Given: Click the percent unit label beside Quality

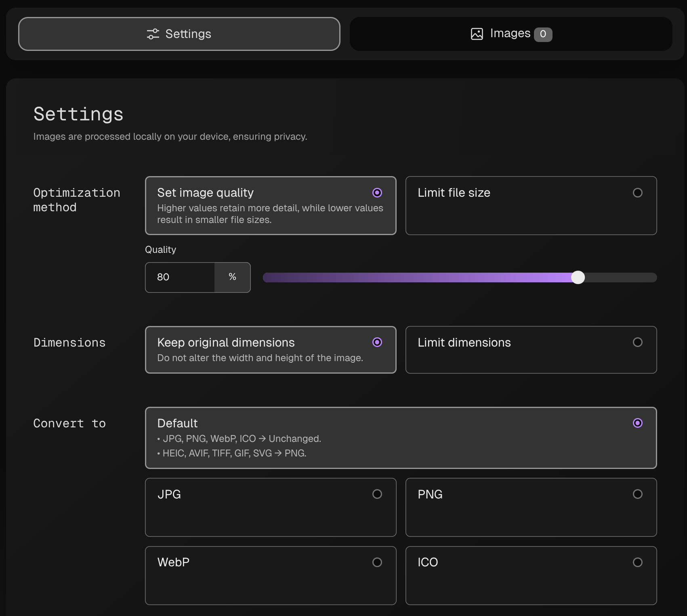Looking at the screenshot, I should pyautogui.click(x=232, y=277).
